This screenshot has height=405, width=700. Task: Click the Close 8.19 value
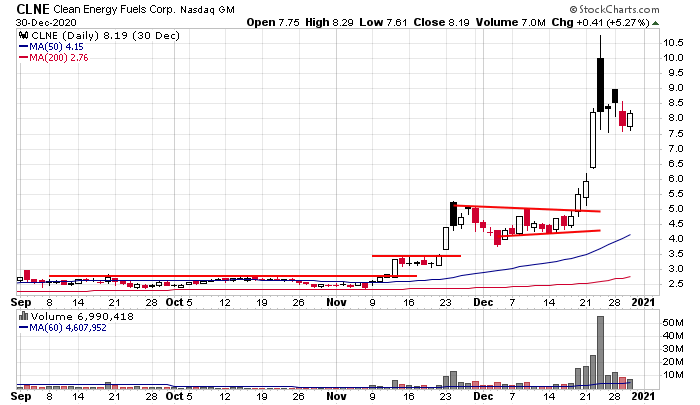(442, 22)
